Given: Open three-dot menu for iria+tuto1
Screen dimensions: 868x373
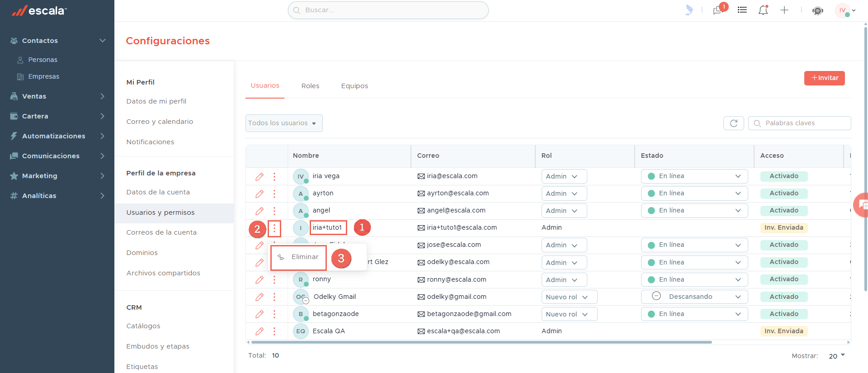Looking at the screenshot, I should click(x=274, y=228).
